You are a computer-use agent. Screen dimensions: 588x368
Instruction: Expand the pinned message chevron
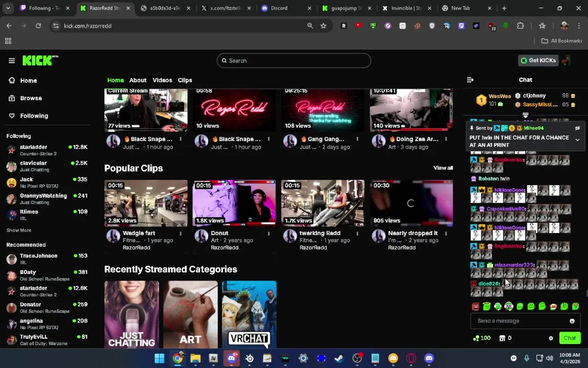pyautogui.click(x=577, y=140)
